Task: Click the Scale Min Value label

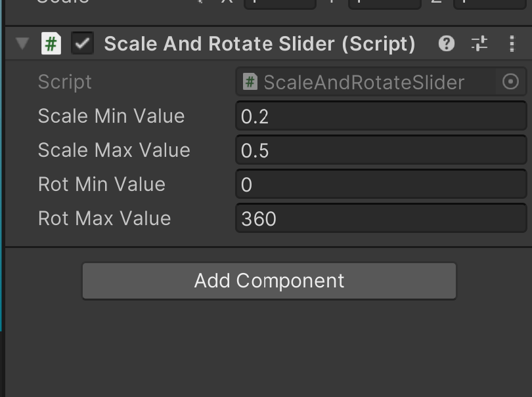Action: 111,116
